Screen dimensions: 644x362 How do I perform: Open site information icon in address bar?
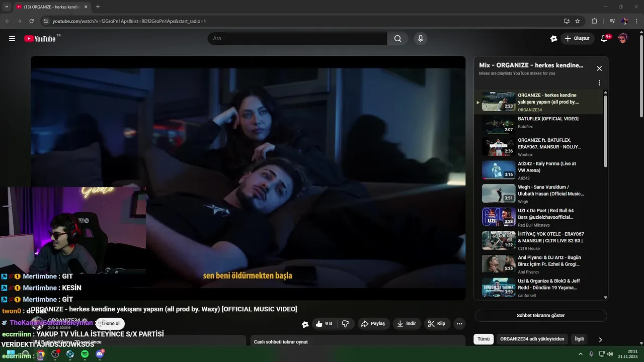pos(45,21)
